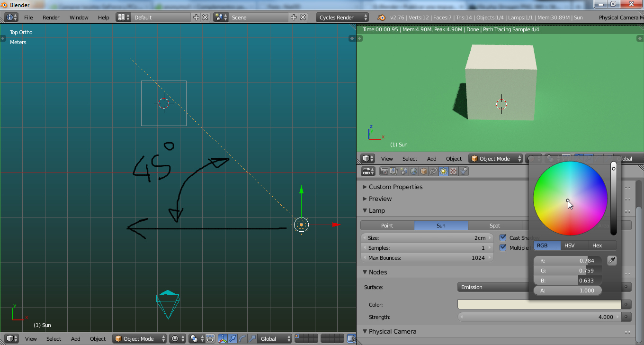Select the Spot lamp type
644x345 pixels.
(494, 226)
